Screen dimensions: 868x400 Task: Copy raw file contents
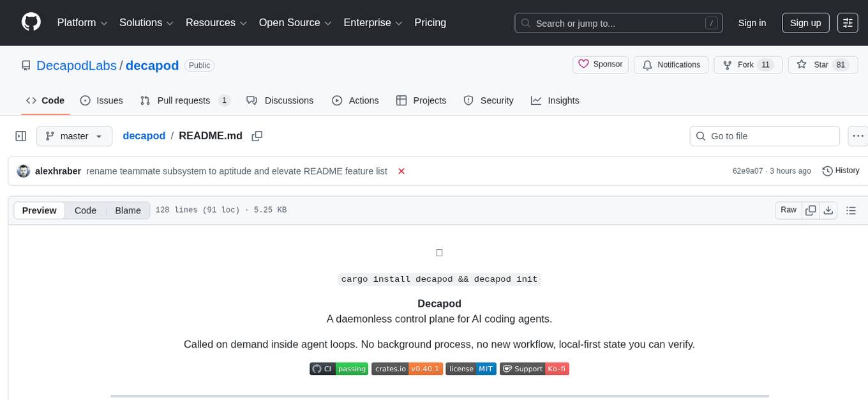pos(811,210)
